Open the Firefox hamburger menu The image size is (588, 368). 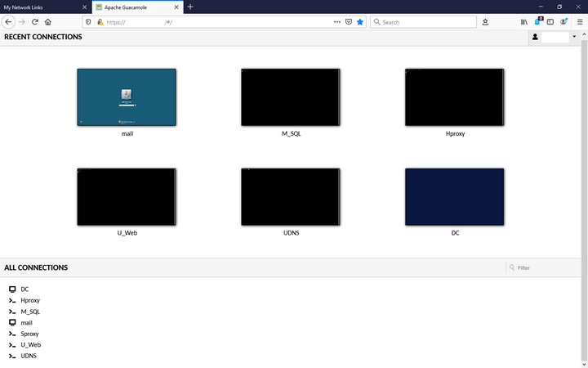pos(580,22)
